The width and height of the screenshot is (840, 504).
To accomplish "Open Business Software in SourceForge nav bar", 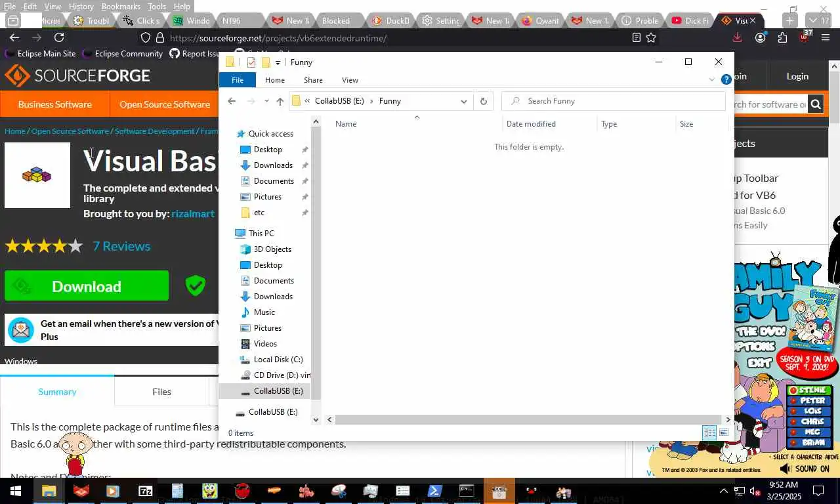I will tap(54, 104).
